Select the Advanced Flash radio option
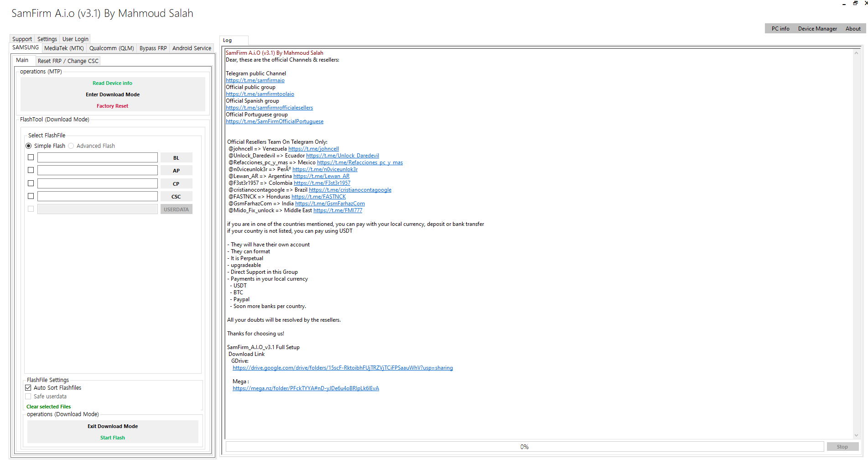Viewport: 868px width, 465px height. 92,146
